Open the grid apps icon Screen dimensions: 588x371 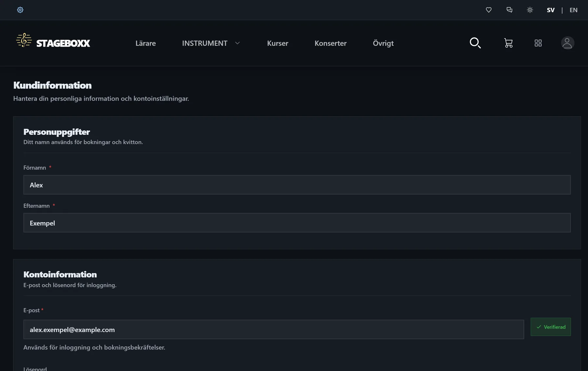[538, 43]
